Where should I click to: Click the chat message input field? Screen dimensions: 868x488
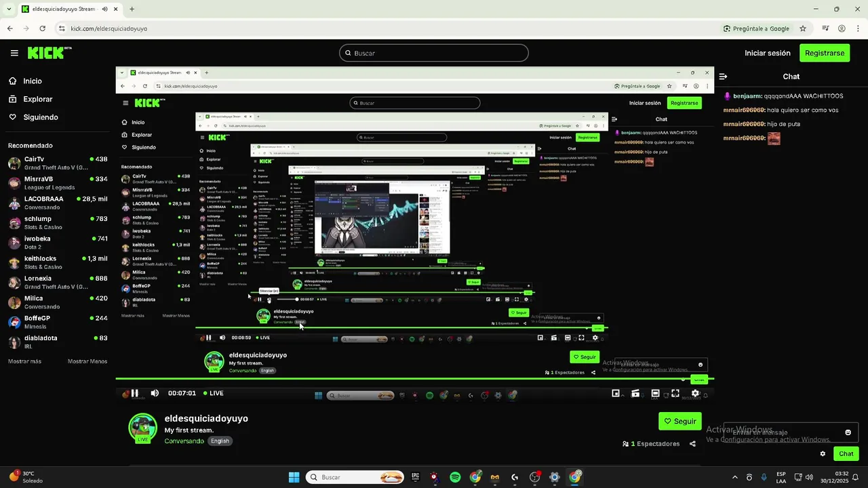[791, 432]
